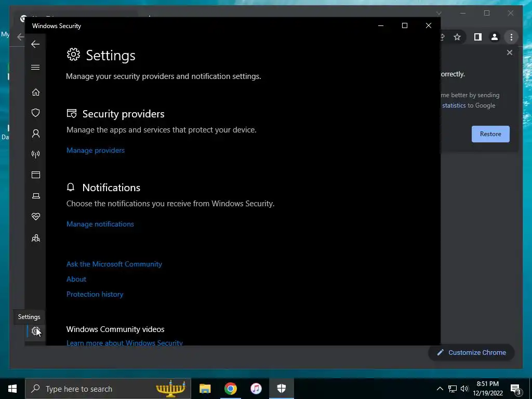The width and height of the screenshot is (532, 399).
Task: Open Chrome three-dot menu
Action: (511, 37)
